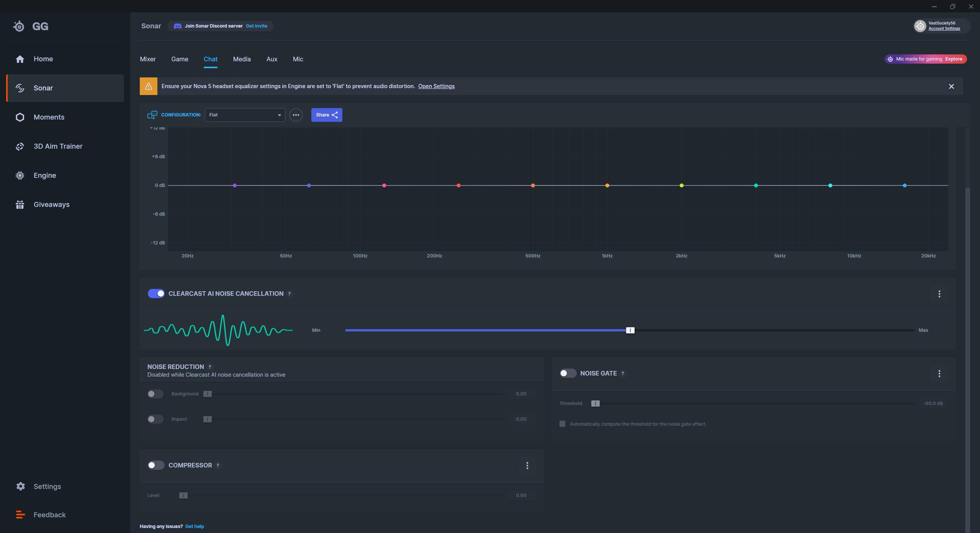Open 3D Aim Trainer from sidebar
Image resolution: width=980 pixels, height=533 pixels.
(57, 146)
